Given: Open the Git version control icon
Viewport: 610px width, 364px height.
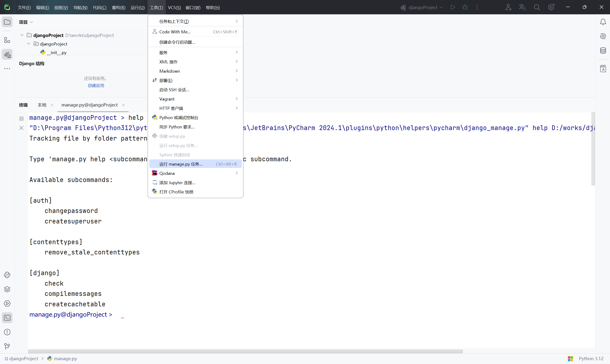Looking at the screenshot, I should [7, 346].
